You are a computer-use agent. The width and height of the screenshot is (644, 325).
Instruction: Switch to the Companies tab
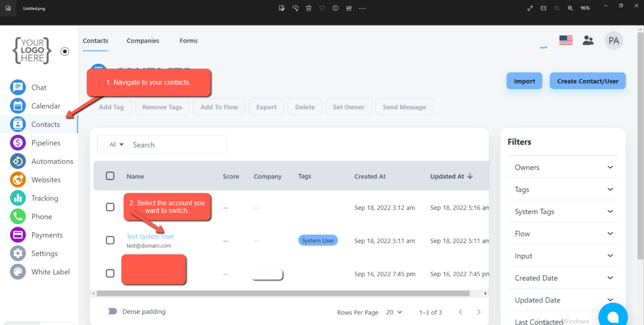143,41
